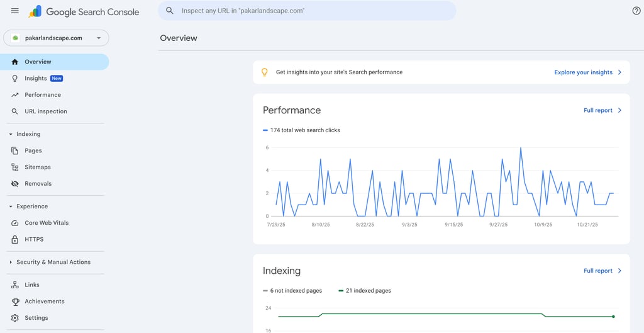Open the Links page in sidebar
This screenshot has height=333, width=644.
click(32, 285)
